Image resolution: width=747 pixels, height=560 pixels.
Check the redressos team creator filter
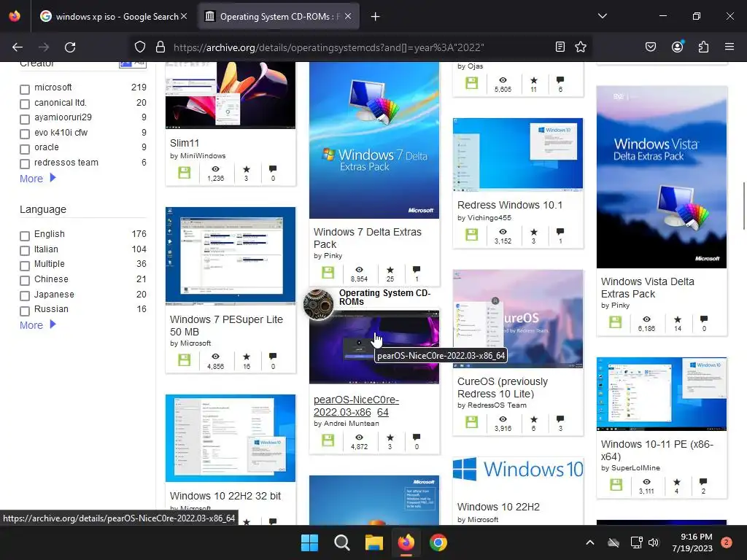pos(25,164)
